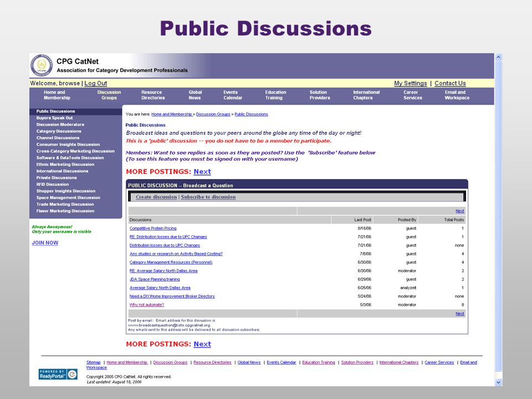Open the Events Calendar nav menu

[233, 95]
